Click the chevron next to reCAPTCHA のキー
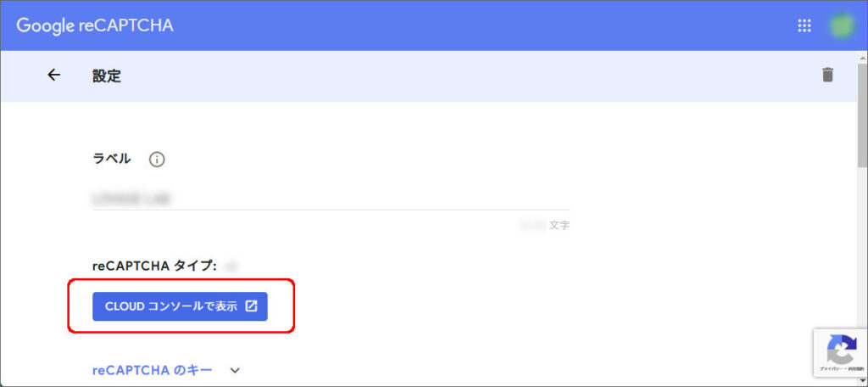 pos(235,370)
